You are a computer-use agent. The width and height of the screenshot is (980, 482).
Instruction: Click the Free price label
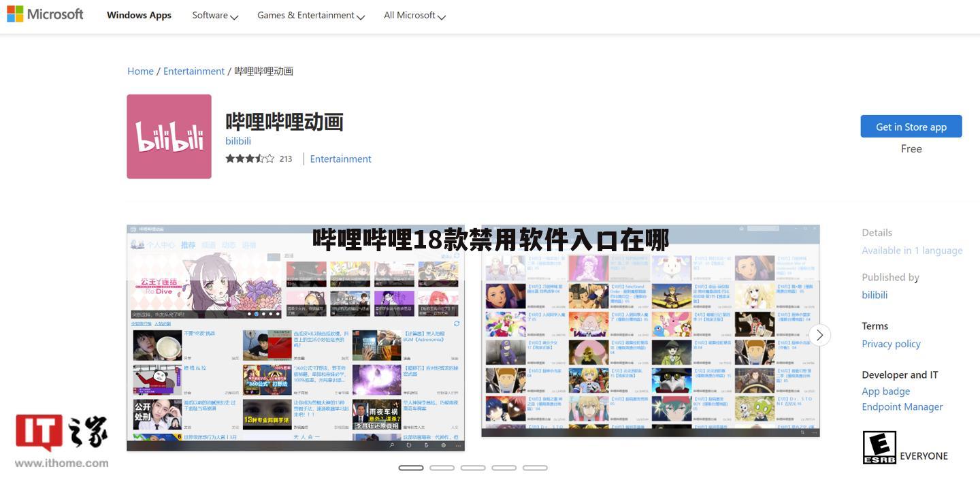click(x=911, y=148)
